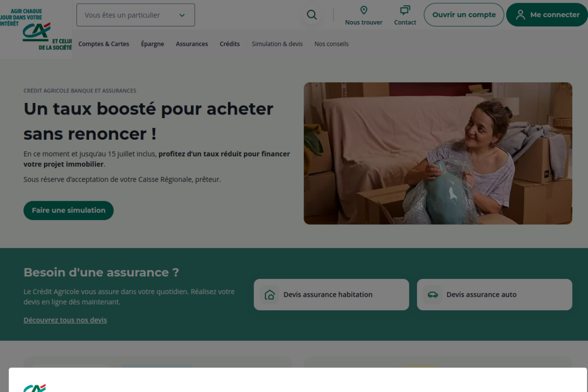588x392 pixels.
Task: Open the Contact chat bubbles icon
Action: tap(405, 10)
